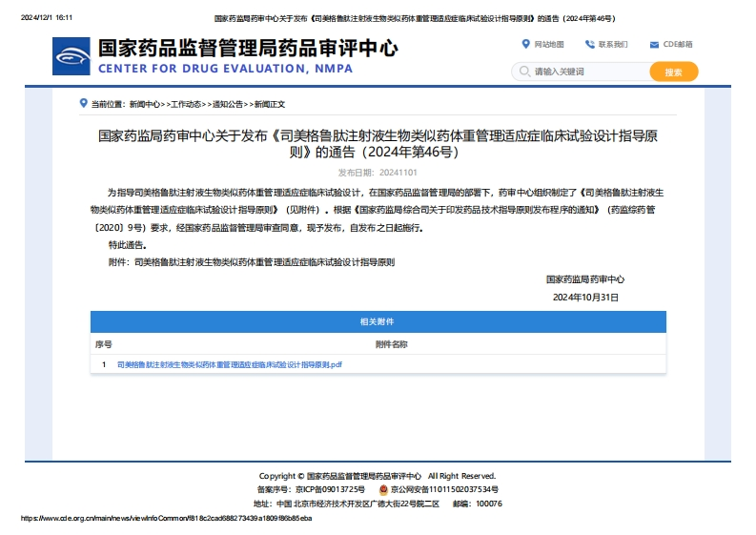The image size is (756, 535).
Task: Go to the CDE邮箱 link
Action: click(x=678, y=45)
